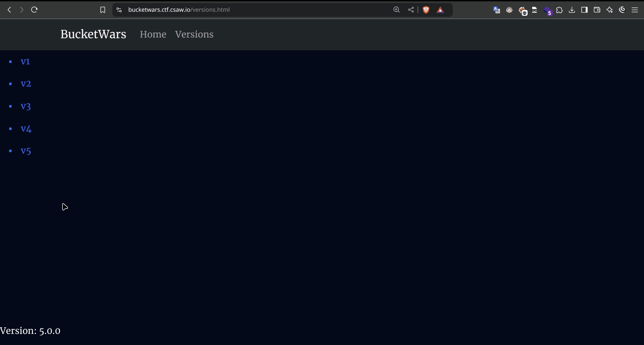This screenshot has height=345, width=644.
Task: Open the Brave Wallet icon
Action: (597, 10)
